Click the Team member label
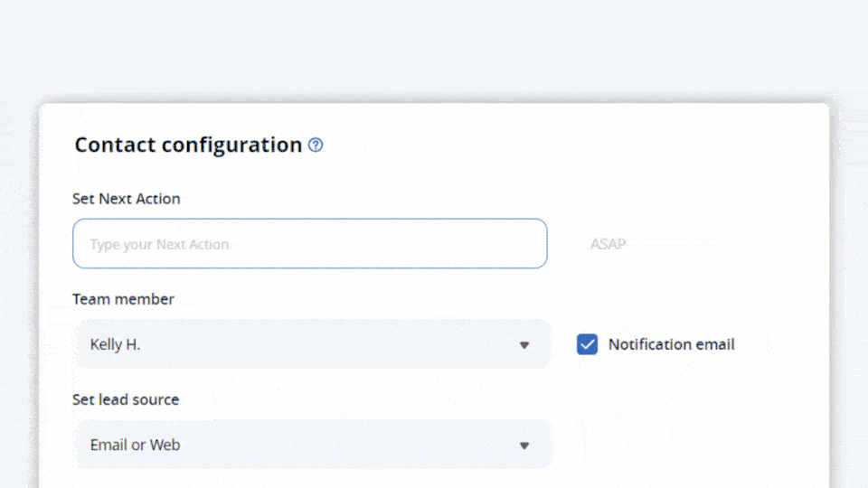 pos(124,299)
